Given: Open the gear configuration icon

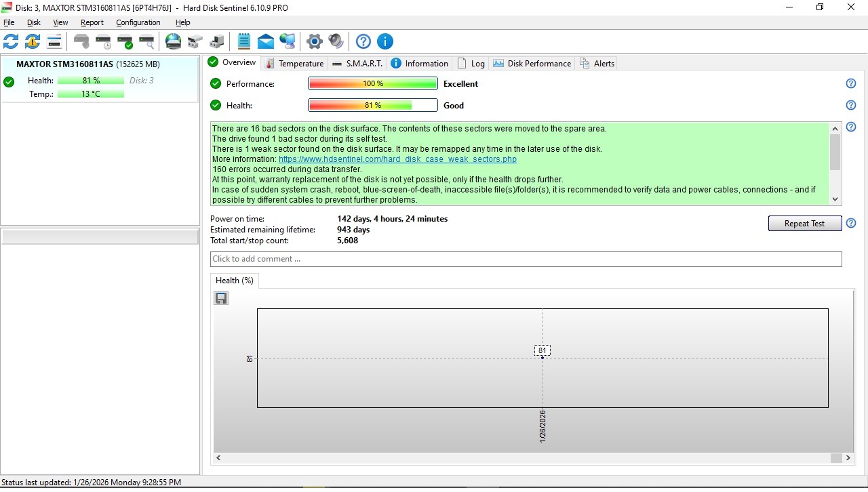Looking at the screenshot, I should click(x=314, y=41).
